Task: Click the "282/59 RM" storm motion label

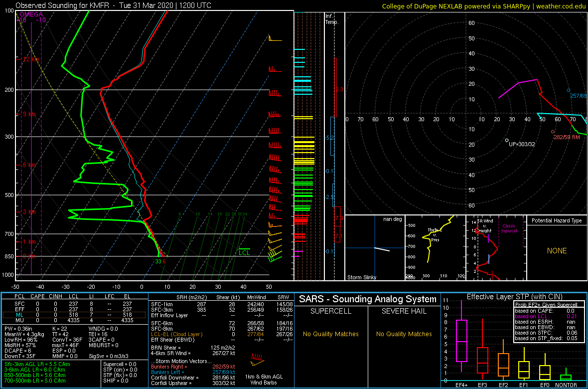Action: (x=567, y=138)
